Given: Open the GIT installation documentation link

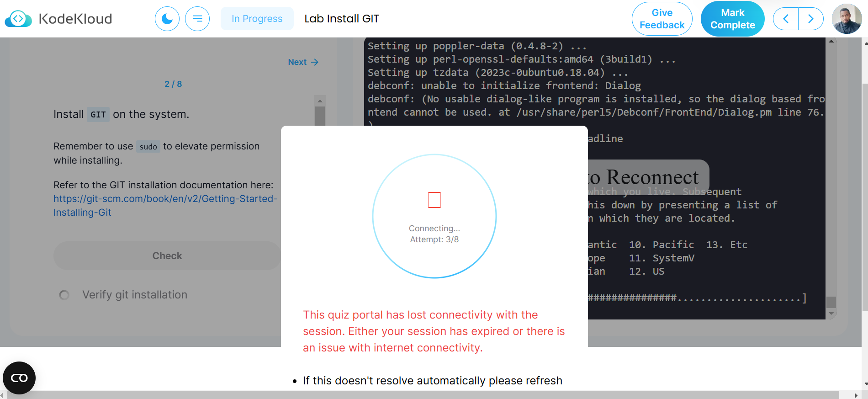Looking at the screenshot, I should click(165, 206).
